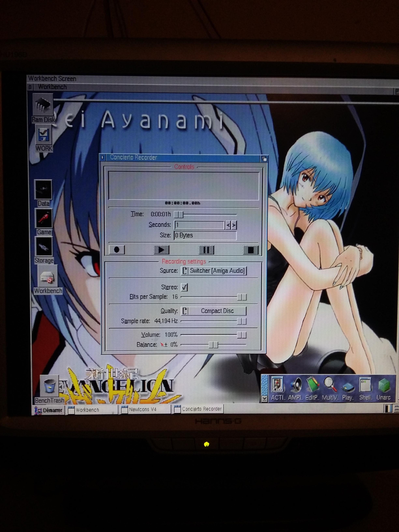Play the recorded sample
This screenshot has height=532, width=399.
161,250
